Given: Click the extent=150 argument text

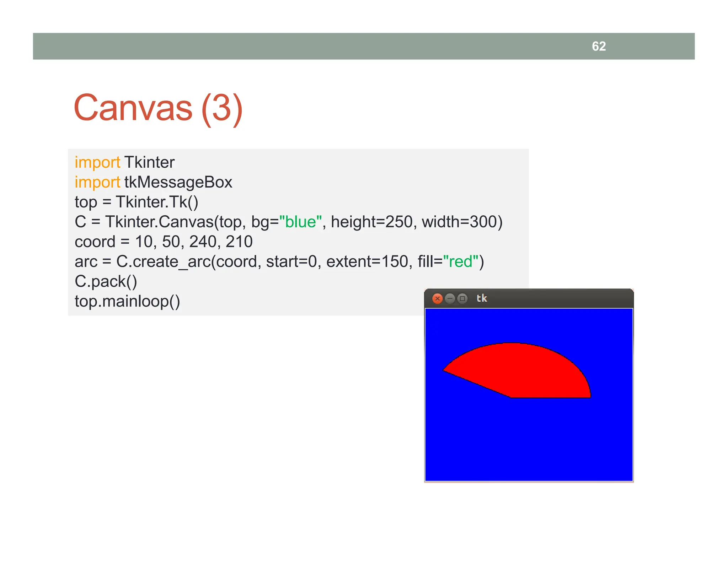Looking at the screenshot, I should (367, 262).
